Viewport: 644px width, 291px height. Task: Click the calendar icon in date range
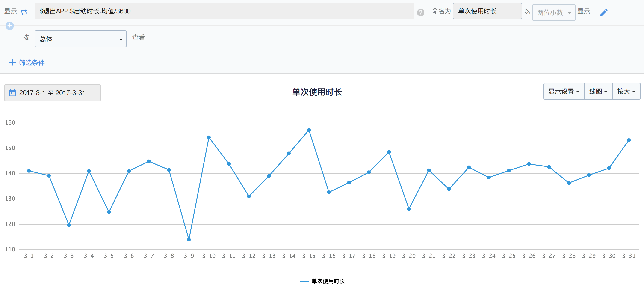click(12, 93)
